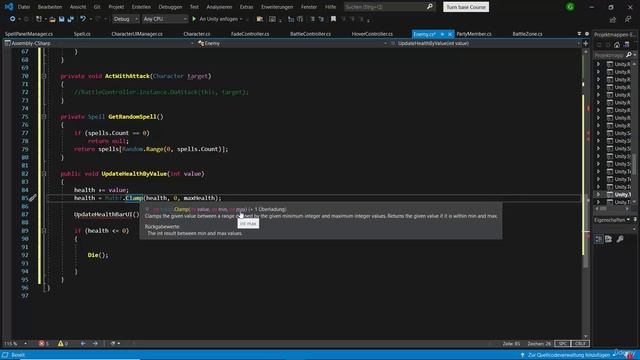The height and width of the screenshot is (360, 640).
Task: Click the editor vertical scrollbar
Action: (x=586, y=194)
